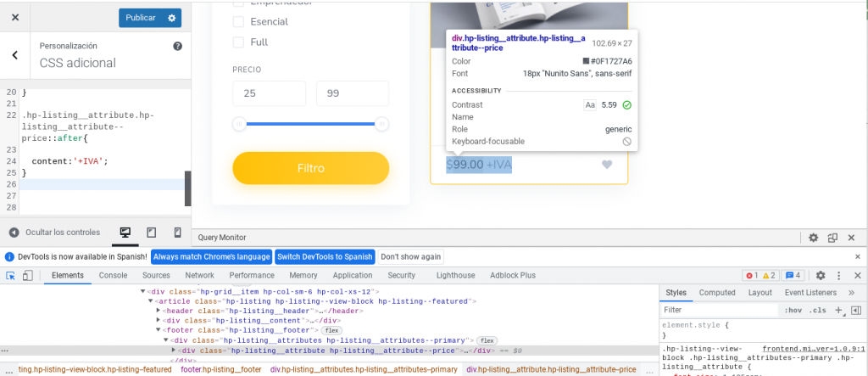
Task: Click the Publicar button
Action: 141,18
